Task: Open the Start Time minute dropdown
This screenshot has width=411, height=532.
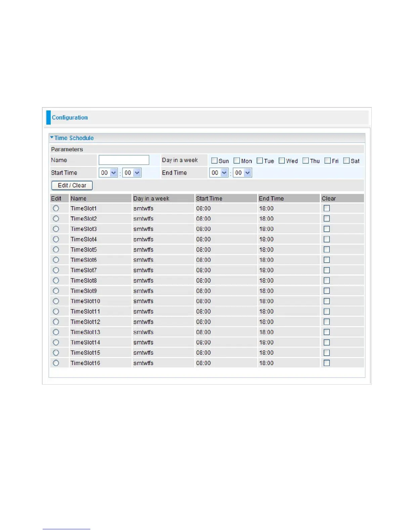Action: pyautogui.click(x=132, y=173)
